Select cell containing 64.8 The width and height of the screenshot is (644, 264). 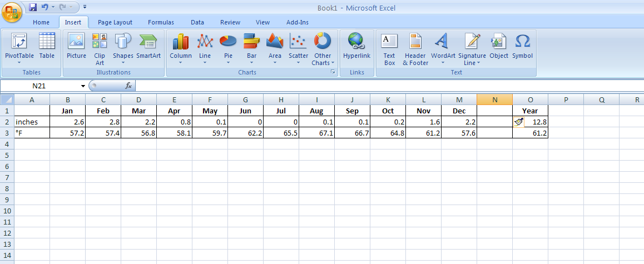388,133
